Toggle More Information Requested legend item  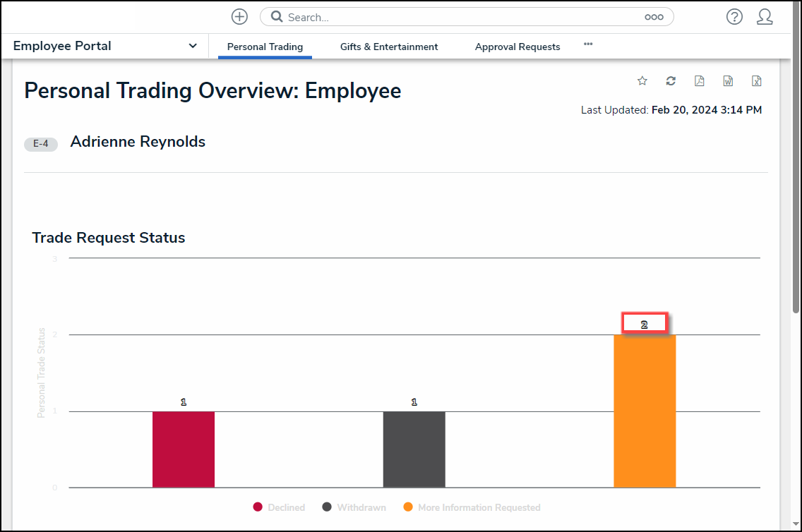[x=472, y=507]
